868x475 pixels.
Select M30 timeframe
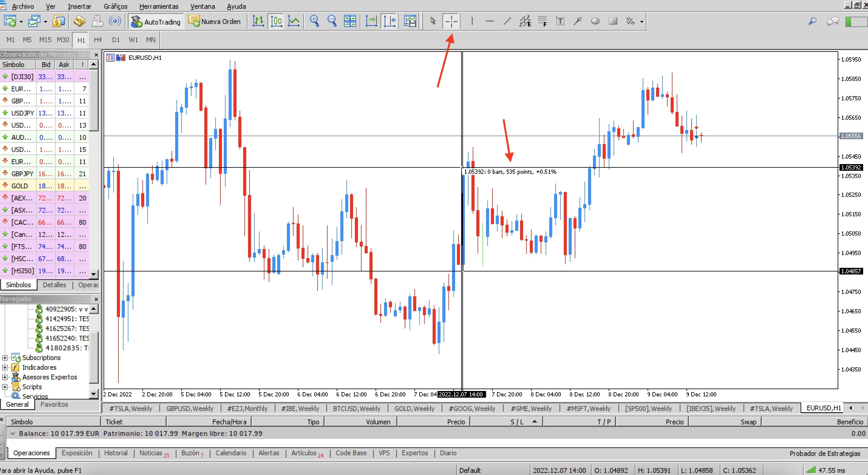[x=63, y=40]
